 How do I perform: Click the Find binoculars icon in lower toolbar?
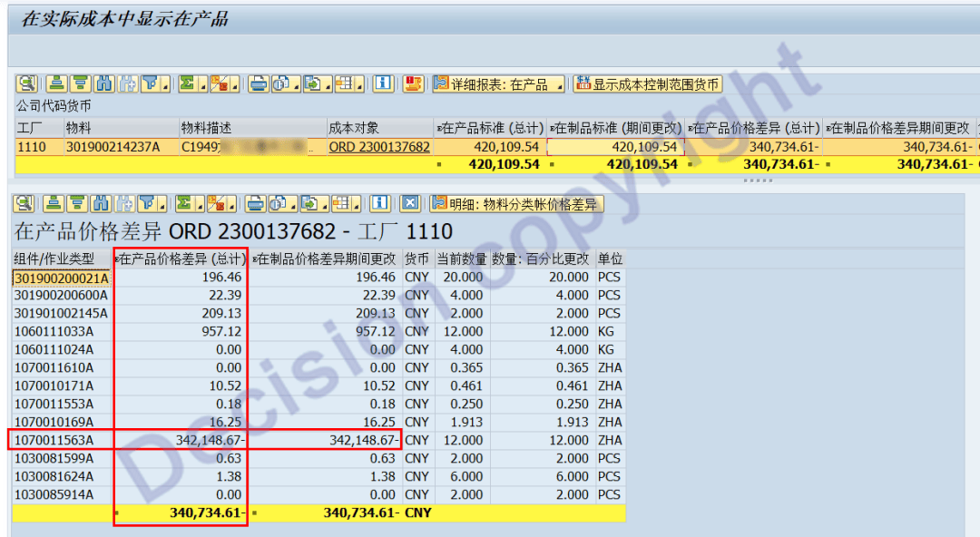(103, 204)
